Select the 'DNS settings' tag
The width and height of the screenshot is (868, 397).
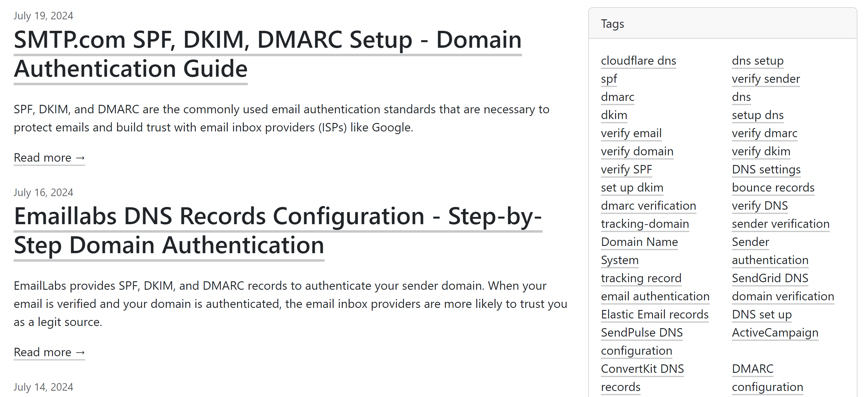coord(766,170)
